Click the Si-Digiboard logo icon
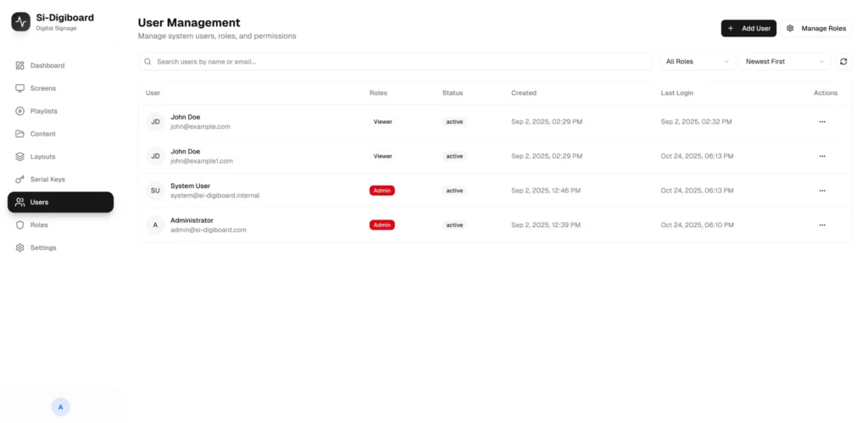The height and width of the screenshot is (423, 868). pyautogui.click(x=21, y=21)
